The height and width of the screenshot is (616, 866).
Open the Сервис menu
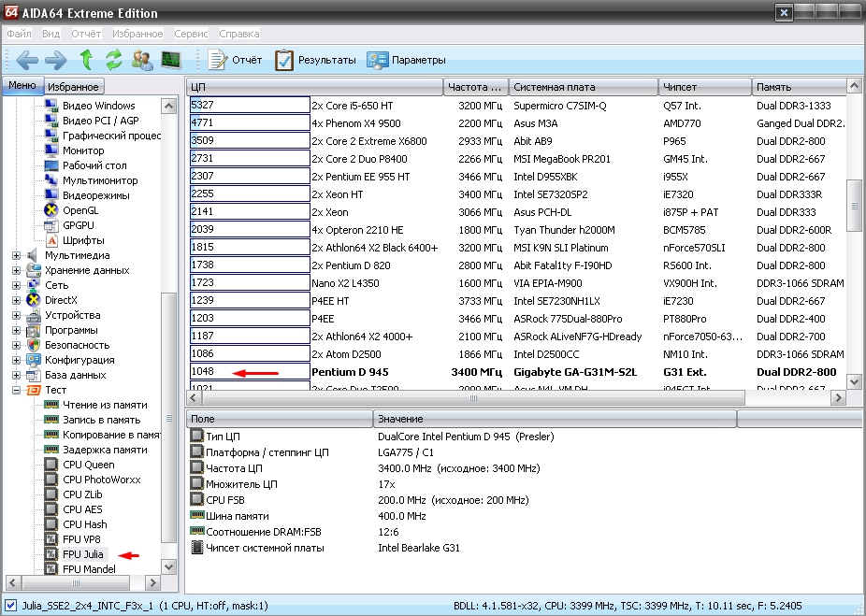point(191,34)
